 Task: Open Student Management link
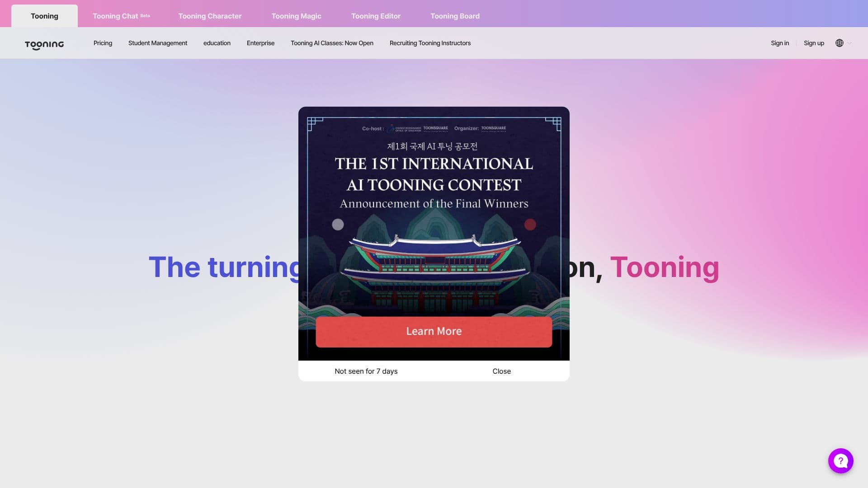pos(158,43)
